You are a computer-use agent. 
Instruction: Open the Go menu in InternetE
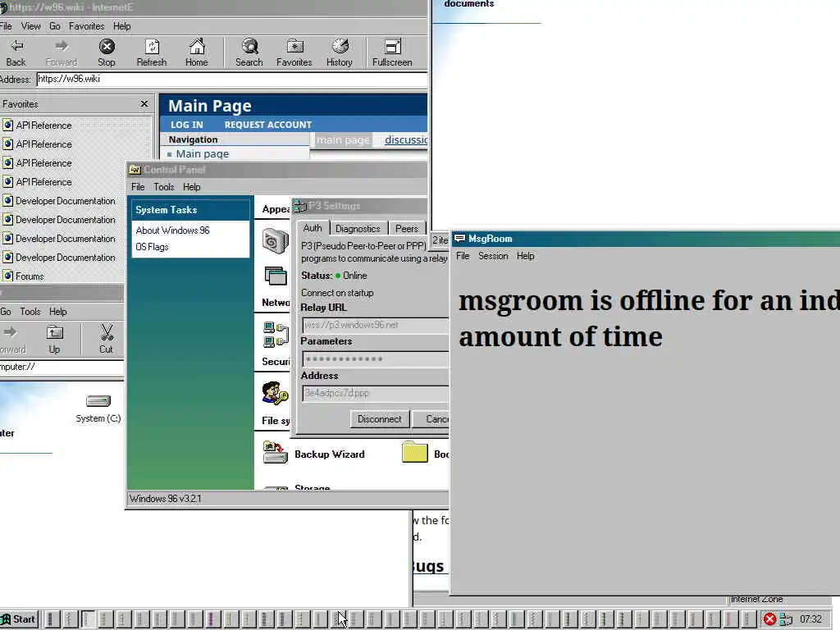(55, 26)
